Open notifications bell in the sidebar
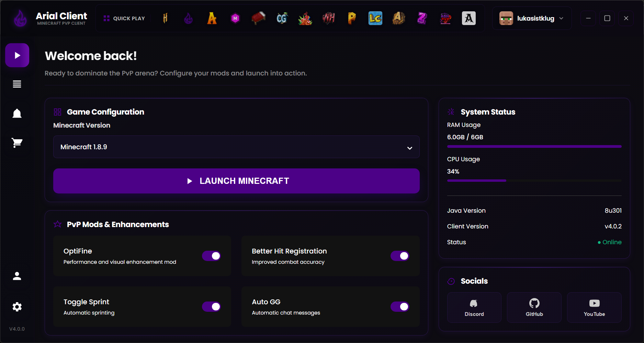Image resolution: width=644 pixels, height=343 pixels. (x=17, y=114)
